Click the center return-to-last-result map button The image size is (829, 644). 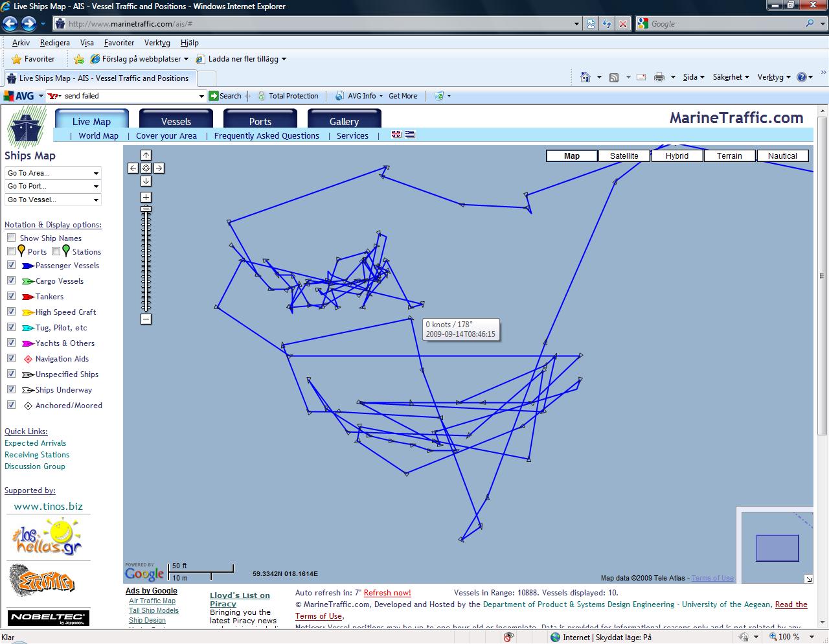point(146,168)
